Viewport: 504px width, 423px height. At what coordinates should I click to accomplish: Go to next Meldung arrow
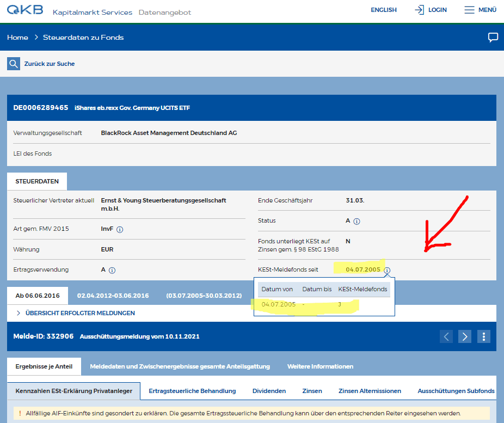tap(465, 336)
